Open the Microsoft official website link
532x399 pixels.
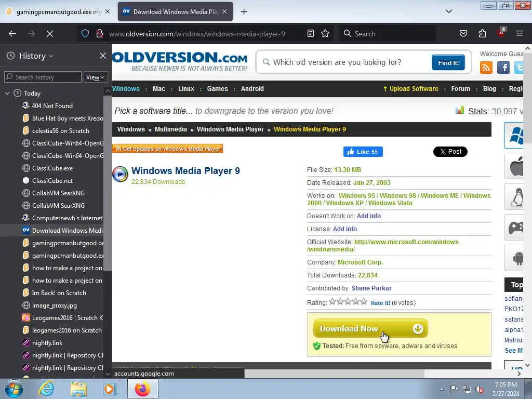[383, 245]
